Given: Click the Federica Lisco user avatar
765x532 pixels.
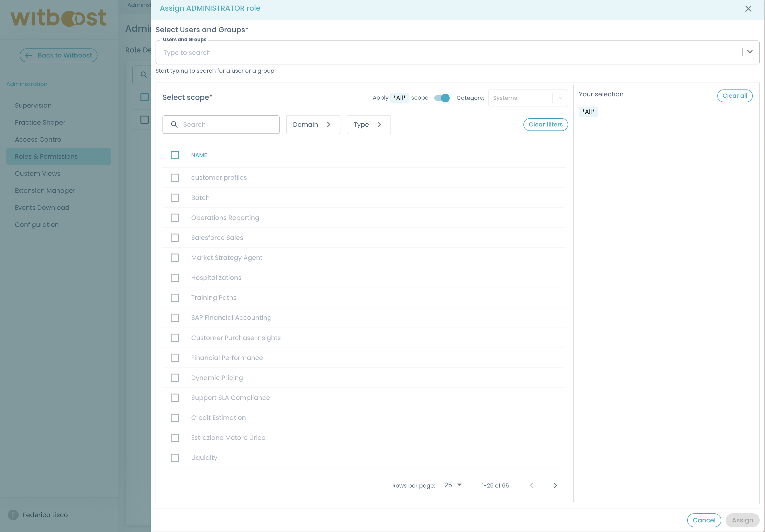Looking at the screenshot, I should 13,515.
